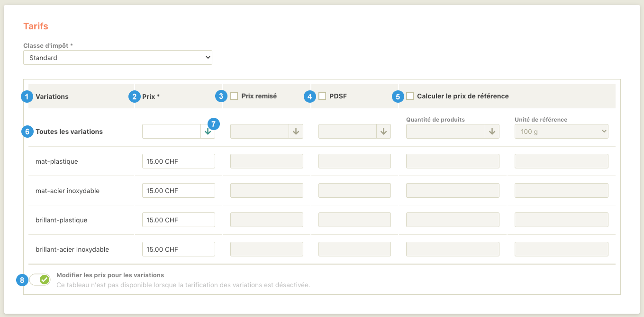The image size is (644, 317).
Task: Click the mat-acier inoxydable row label
Action: [x=67, y=191]
